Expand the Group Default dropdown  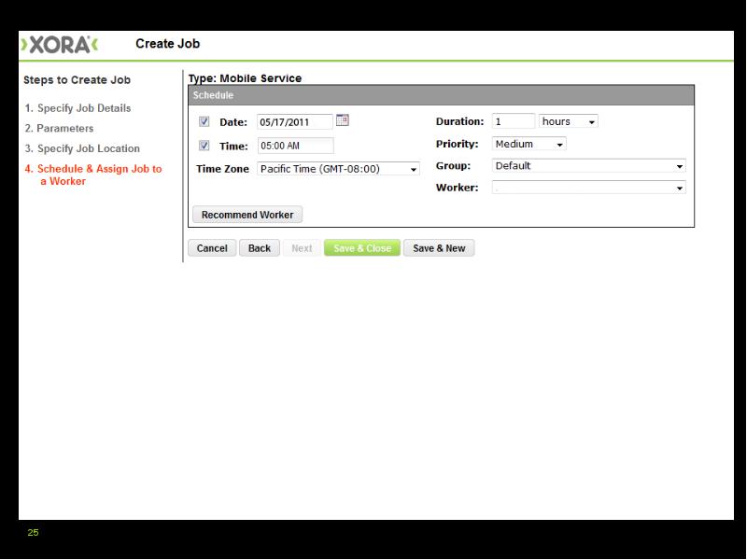point(589,166)
